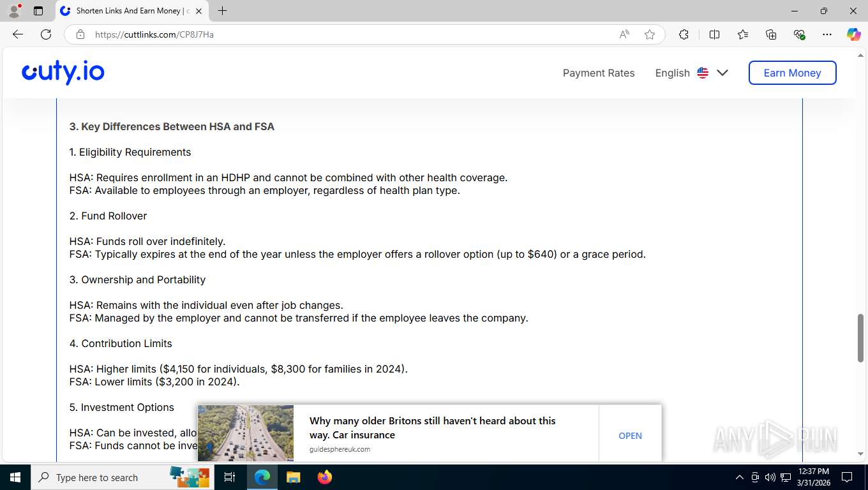Image resolution: width=868 pixels, height=490 pixels.
Task: Click the Ownership and Portability subheading
Action: pyautogui.click(x=137, y=279)
